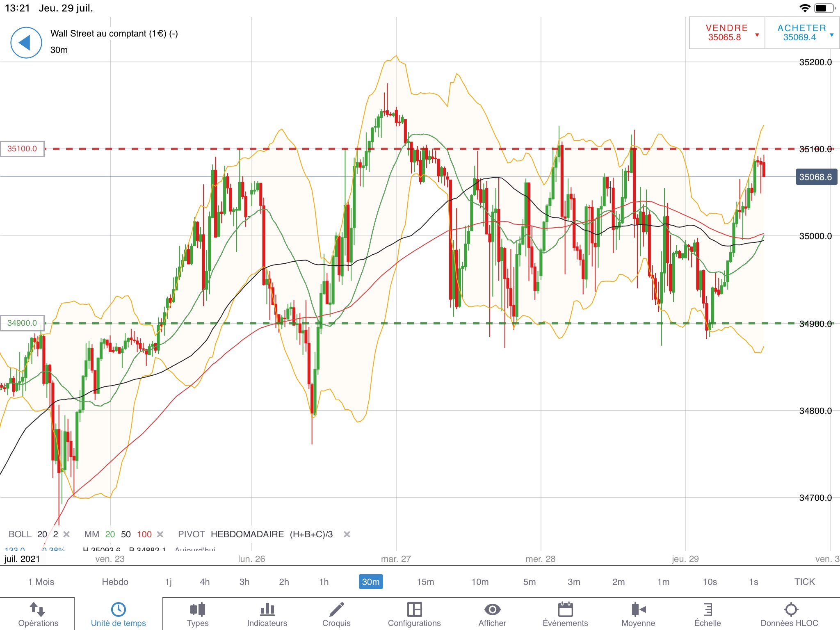Open the Types candlestick icon
Screen dimensions: 840x630
(197, 609)
